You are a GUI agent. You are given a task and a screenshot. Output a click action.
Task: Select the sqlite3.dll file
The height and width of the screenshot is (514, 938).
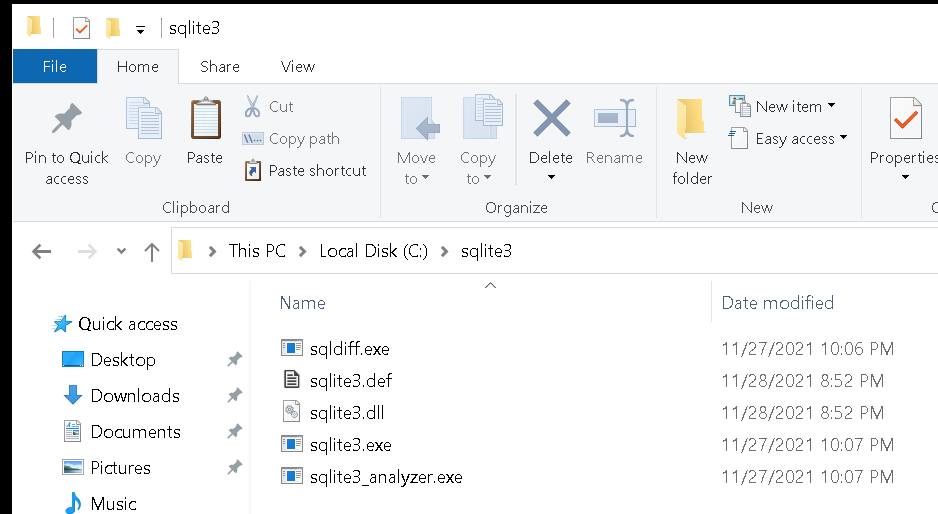[x=346, y=413]
